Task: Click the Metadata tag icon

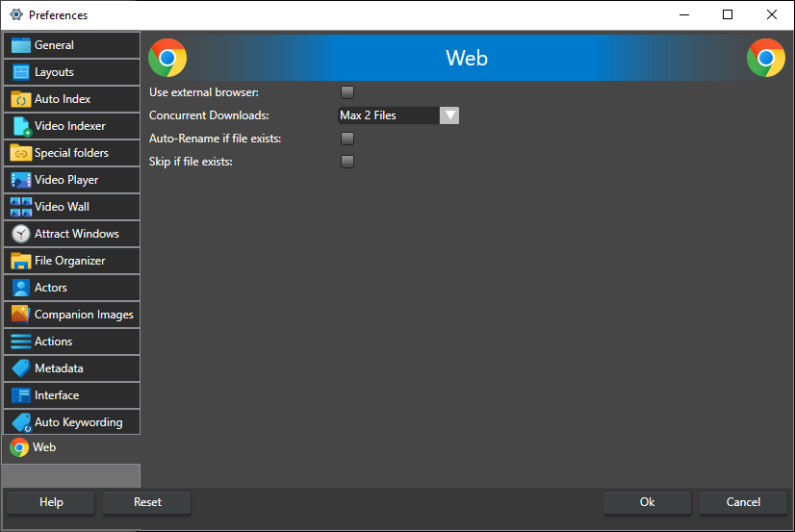Action: 20,368
